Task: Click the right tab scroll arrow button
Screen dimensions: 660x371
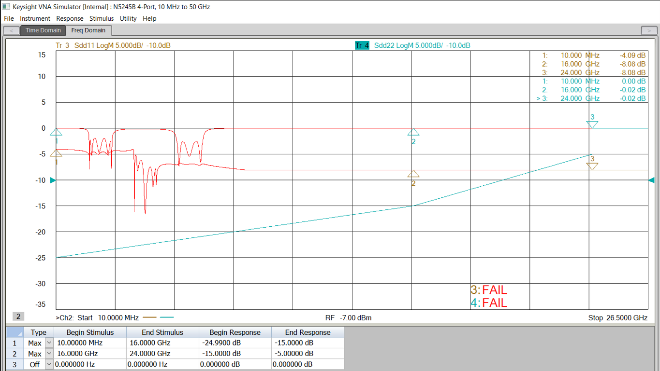Action: click(649, 30)
